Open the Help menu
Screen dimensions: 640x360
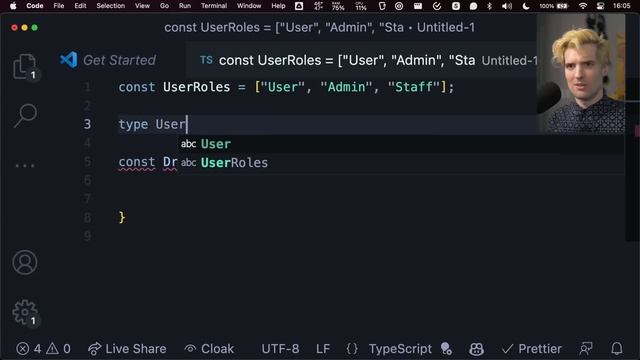coord(278,6)
